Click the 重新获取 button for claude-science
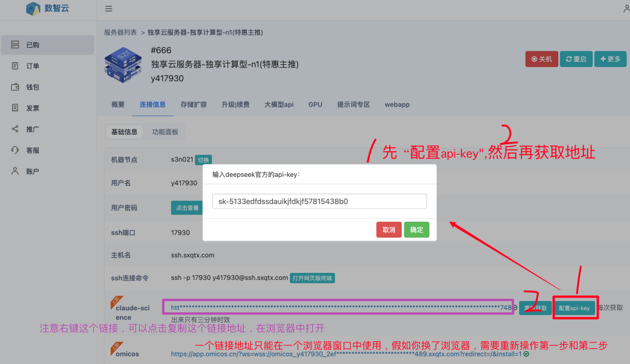630x364 pixels. coord(535,308)
